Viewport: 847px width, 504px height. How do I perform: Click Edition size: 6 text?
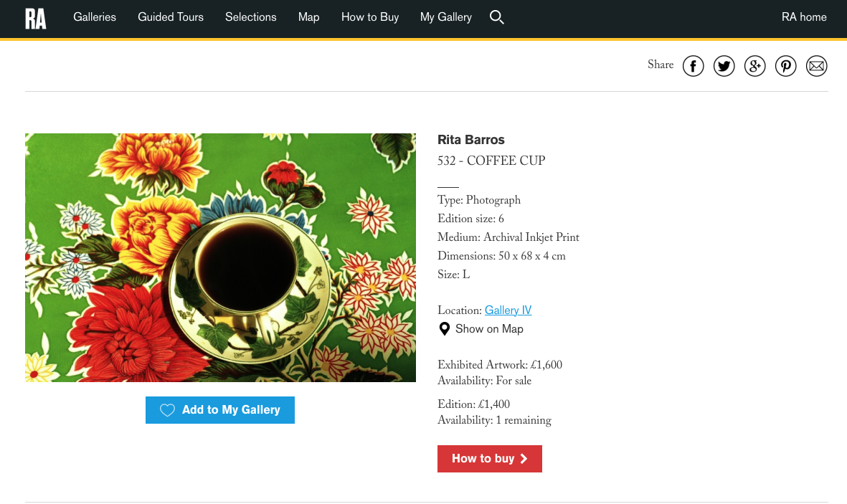[470, 219]
